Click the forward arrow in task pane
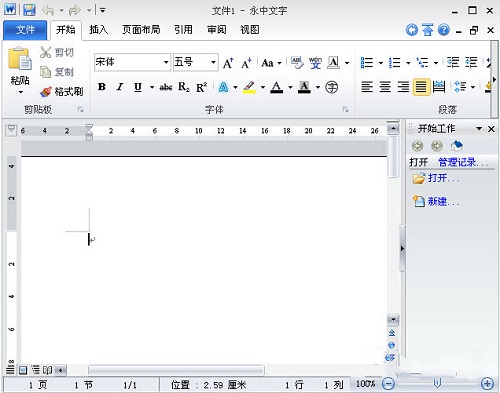 [437, 146]
